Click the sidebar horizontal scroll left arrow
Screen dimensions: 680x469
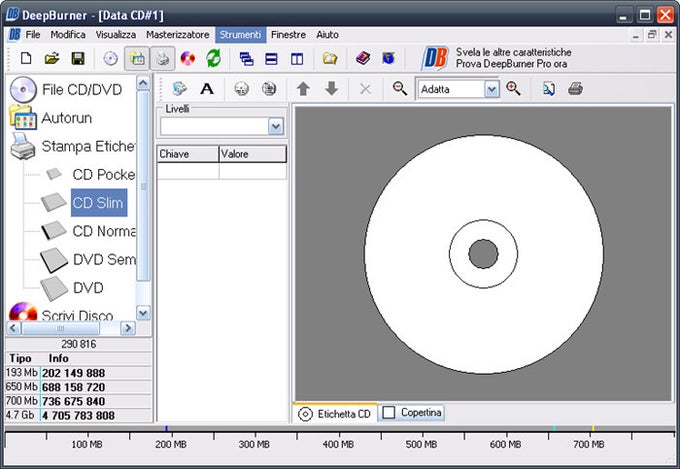pyautogui.click(x=13, y=328)
